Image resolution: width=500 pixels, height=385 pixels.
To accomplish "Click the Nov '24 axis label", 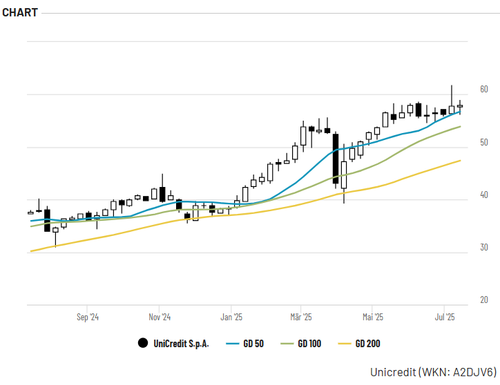I will 159,317.
